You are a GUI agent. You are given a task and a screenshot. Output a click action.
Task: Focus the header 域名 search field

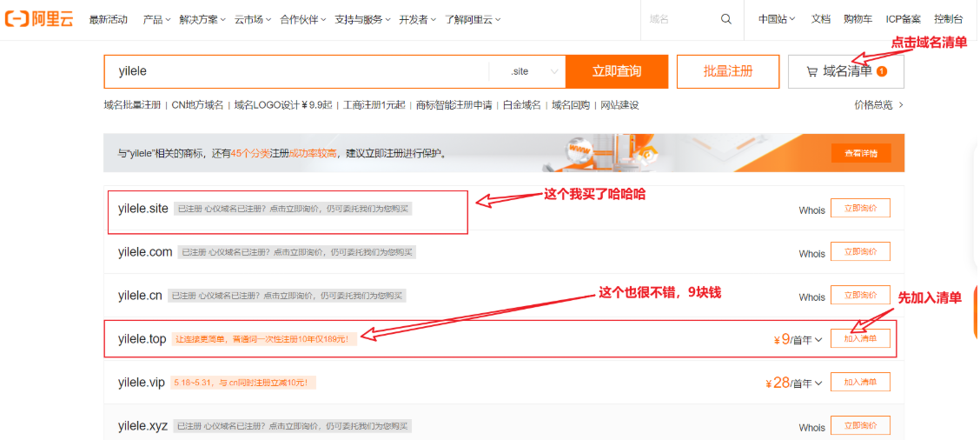(x=680, y=19)
